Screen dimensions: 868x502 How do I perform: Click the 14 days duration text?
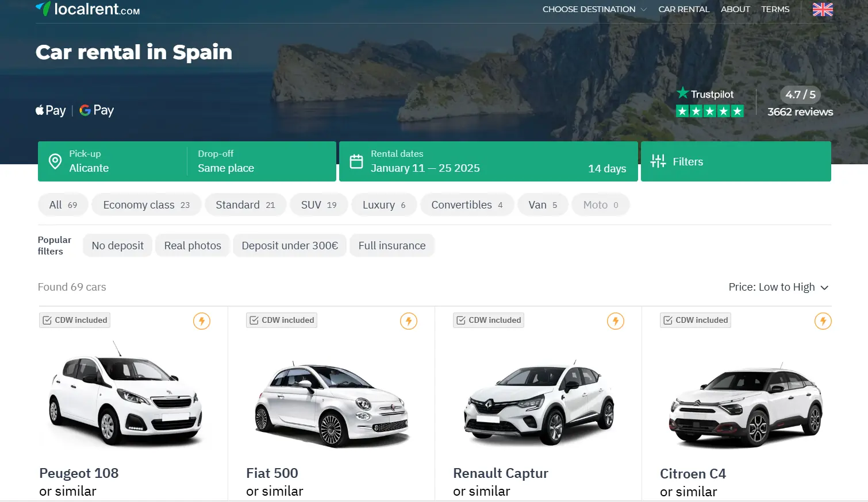[x=607, y=168]
